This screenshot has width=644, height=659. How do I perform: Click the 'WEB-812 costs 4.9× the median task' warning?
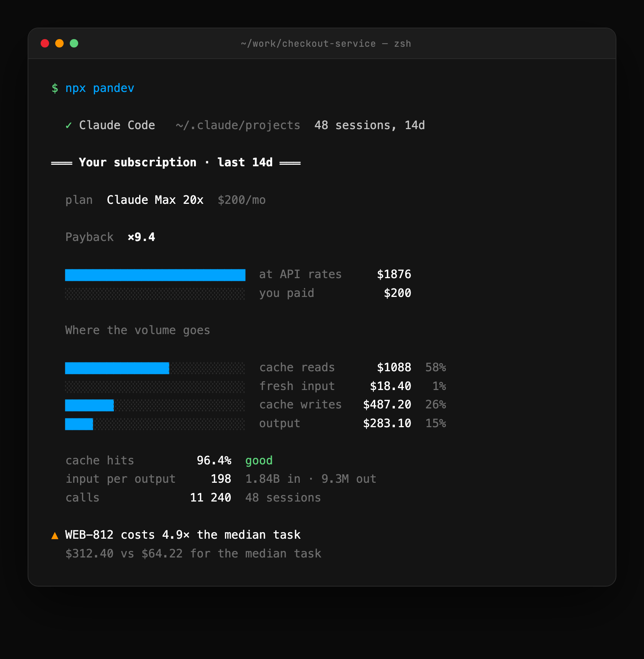tap(183, 535)
